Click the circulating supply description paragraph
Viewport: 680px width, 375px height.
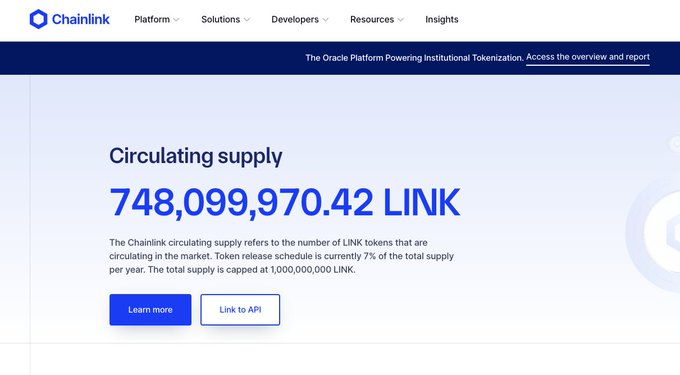pos(281,256)
